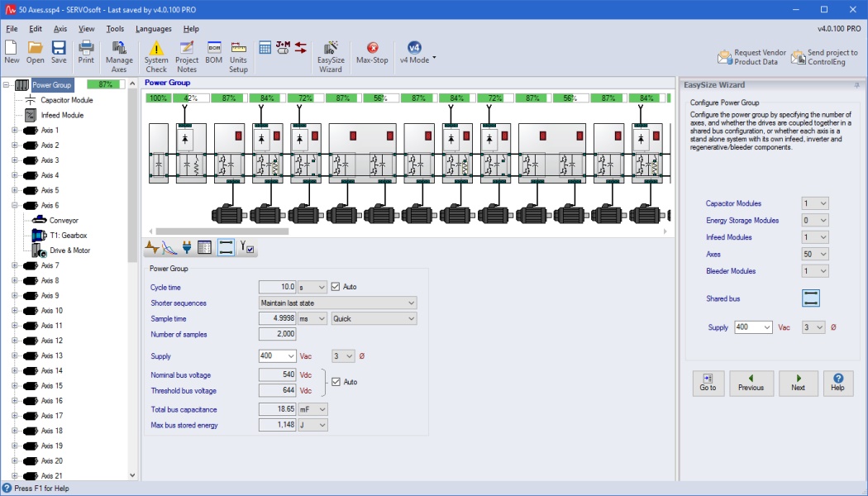Open the Languages menu
The width and height of the screenshot is (868, 496).
click(153, 29)
